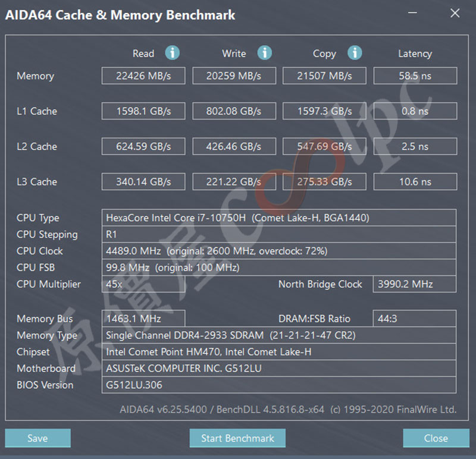Screen dimensions: 476x459
Task: Select the L3 Cache Latency value
Action: (415, 182)
